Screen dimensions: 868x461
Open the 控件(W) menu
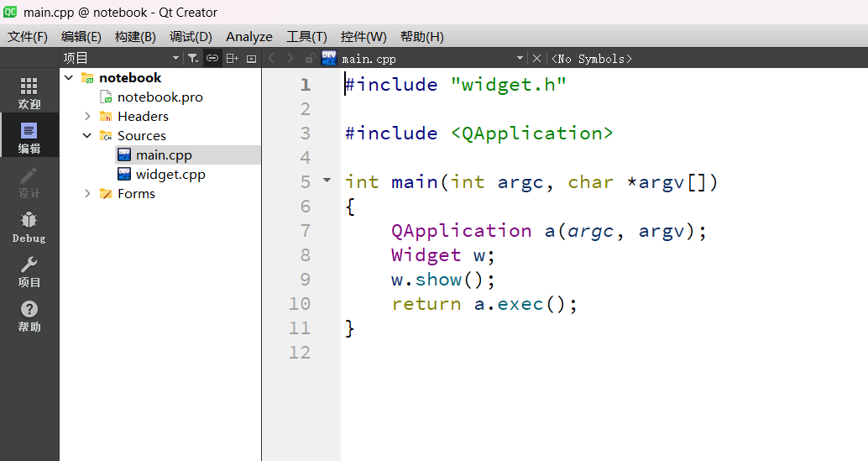pos(363,36)
